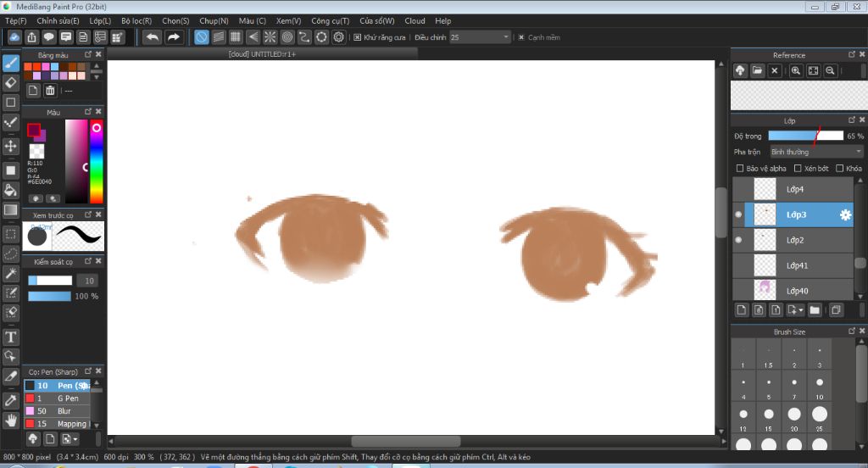The image size is (868, 468).
Task: Open the Pha trộn blend mode dropdown
Action: pyautogui.click(x=816, y=152)
